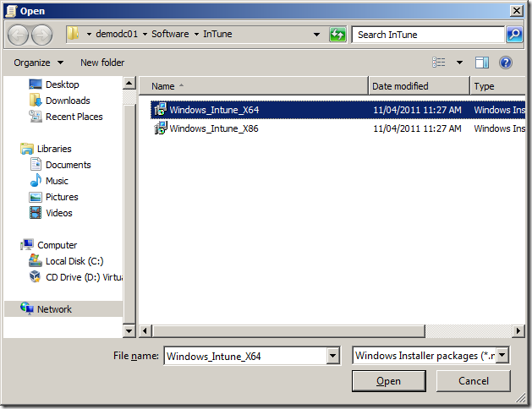Toggle the preview pane icon
532x409 pixels.
click(x=482, y=63)
